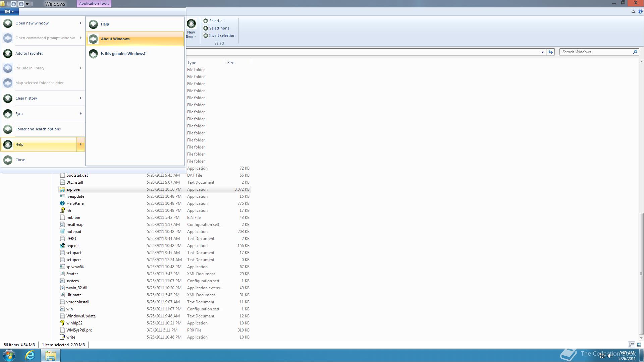Viewport: 644px width, 362px height.
Task: Open the Windows Start orb
Action: coord(9,355)
